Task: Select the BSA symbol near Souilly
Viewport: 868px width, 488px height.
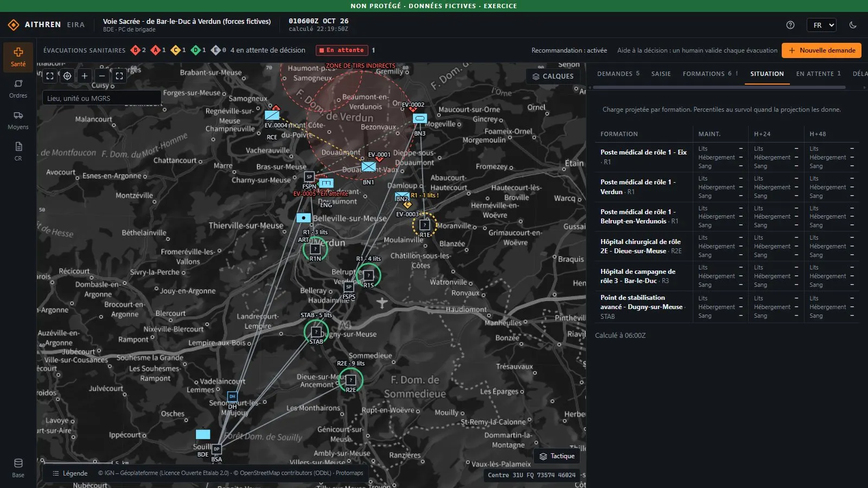Action: pos(216,449)
